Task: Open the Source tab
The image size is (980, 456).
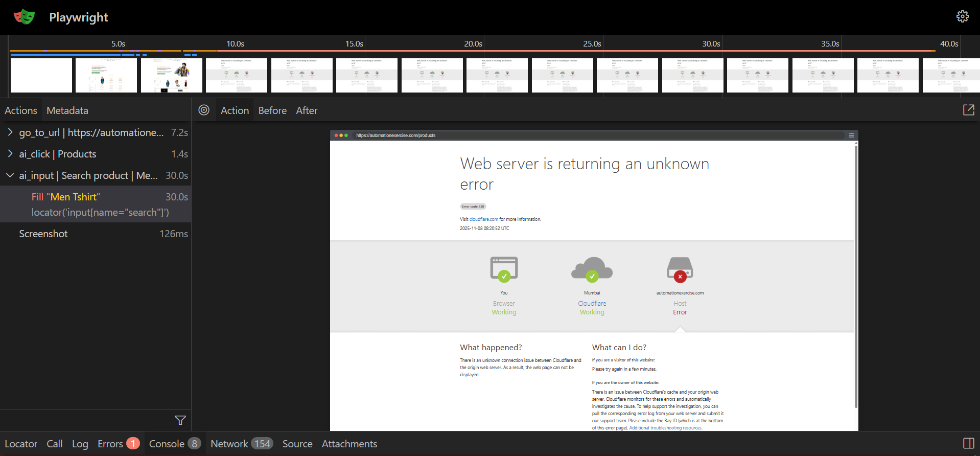Action: point(297,444)
